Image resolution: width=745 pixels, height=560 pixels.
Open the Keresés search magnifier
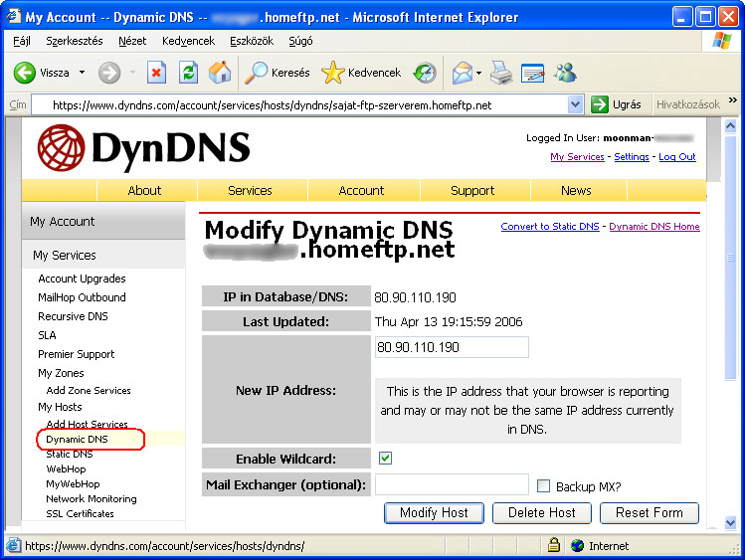256,73
